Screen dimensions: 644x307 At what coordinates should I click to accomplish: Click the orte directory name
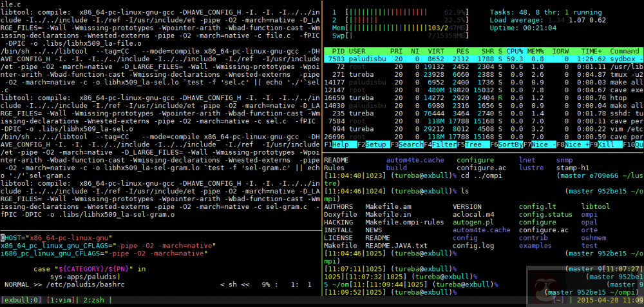point(590,230)
